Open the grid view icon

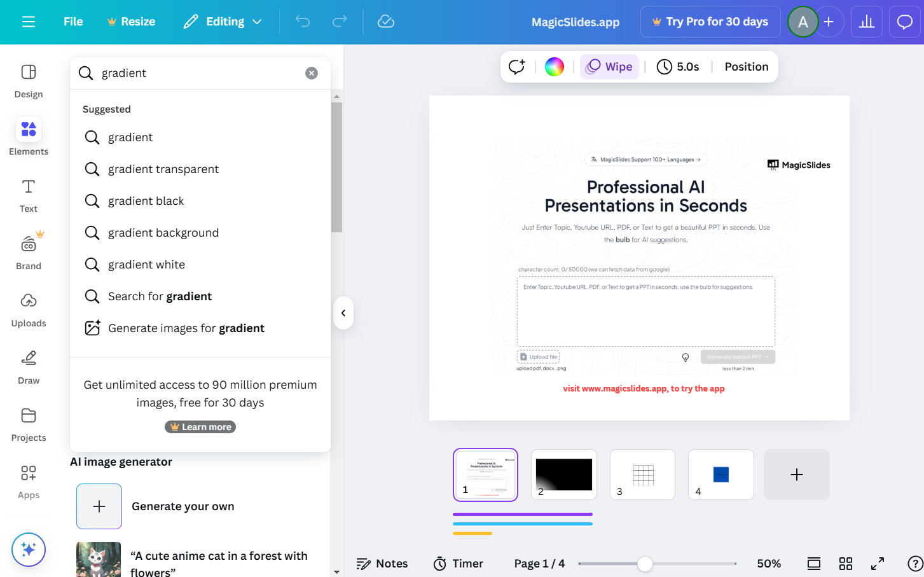click(846, 564)
